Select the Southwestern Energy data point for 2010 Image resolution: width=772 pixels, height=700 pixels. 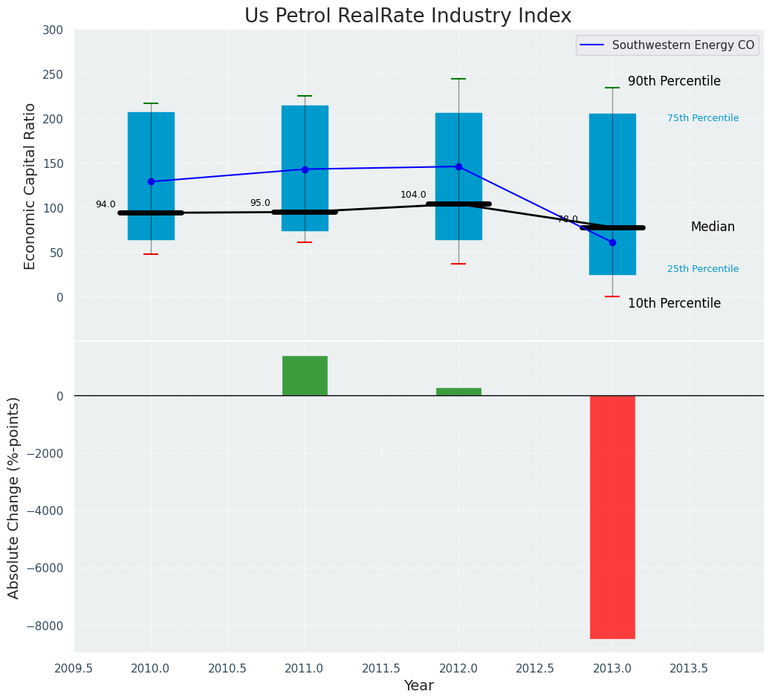point(151,181)
